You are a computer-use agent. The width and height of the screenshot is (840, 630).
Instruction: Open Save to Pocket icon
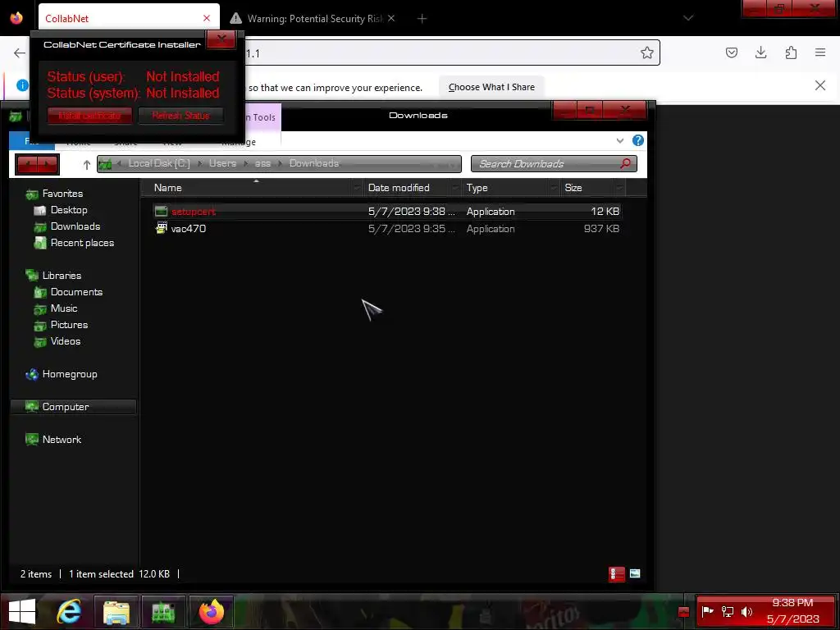(x=732, y=52)
